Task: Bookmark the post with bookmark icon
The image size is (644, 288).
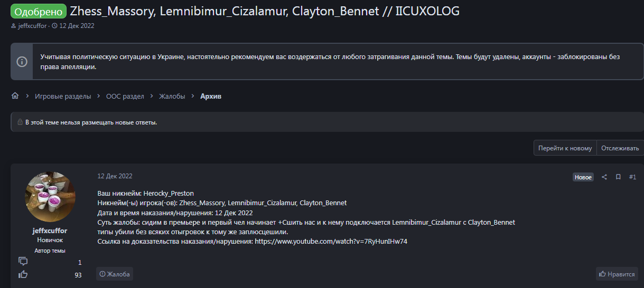Action: pyautogui.click(x=618, y=177)
